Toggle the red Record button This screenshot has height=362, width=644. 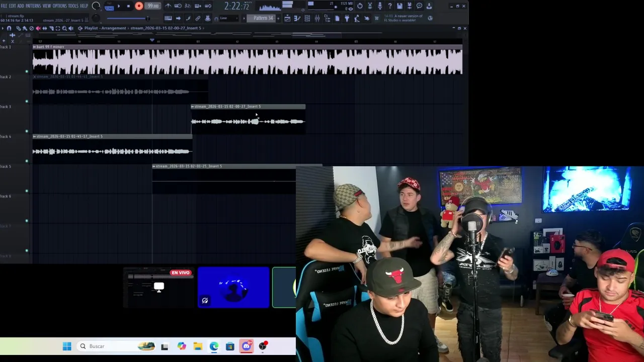coord(139,6)
